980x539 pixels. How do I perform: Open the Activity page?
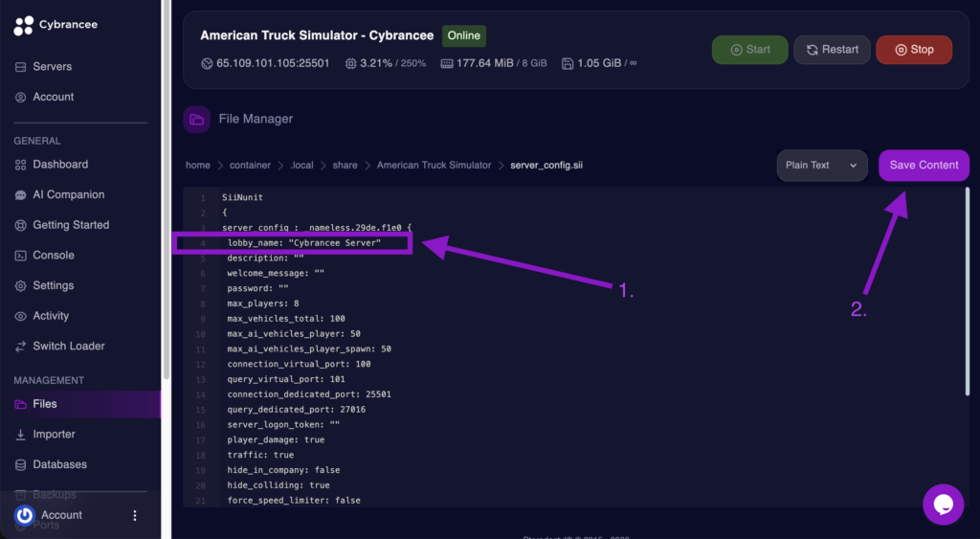(51, 316)
